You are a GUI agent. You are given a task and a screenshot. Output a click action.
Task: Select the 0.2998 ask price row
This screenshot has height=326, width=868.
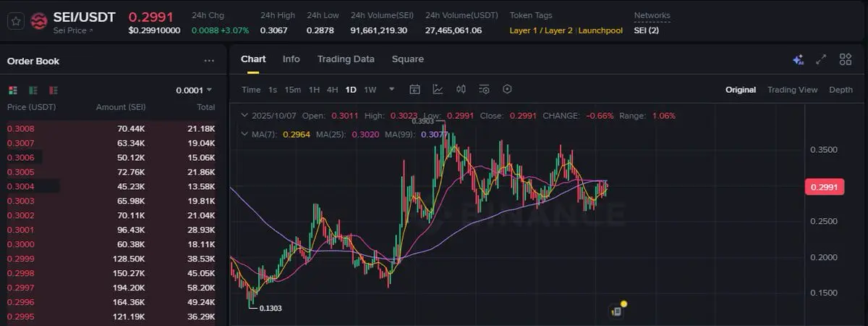tap(111, 273)
